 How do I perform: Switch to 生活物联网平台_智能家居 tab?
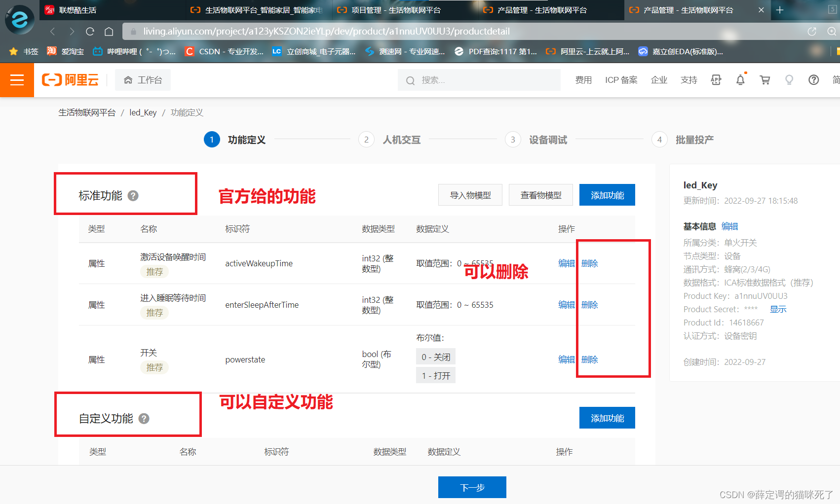click(x=258, y=10)
